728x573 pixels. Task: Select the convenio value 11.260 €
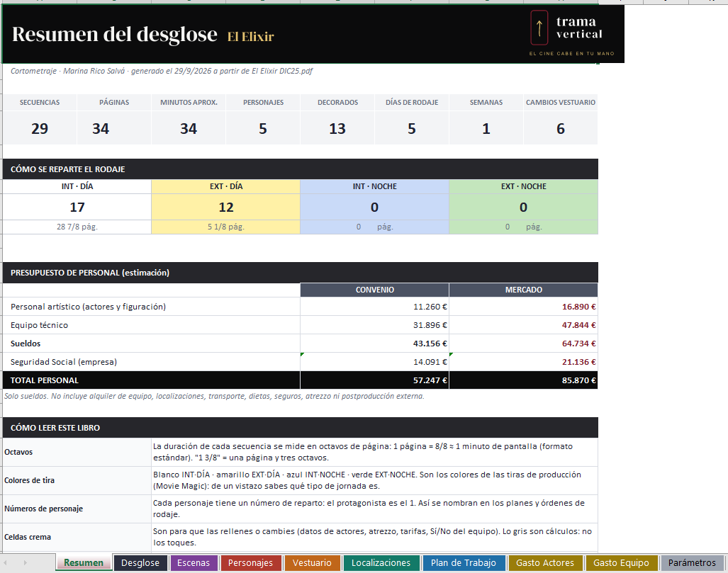click(375, 307)
